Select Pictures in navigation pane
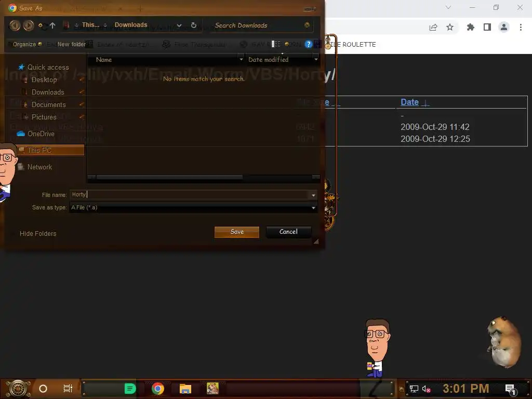 coord(44,117)
